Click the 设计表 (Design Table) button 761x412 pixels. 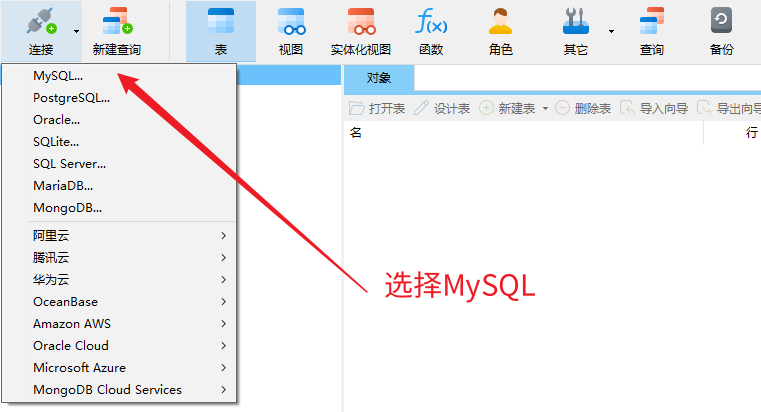(x=442, y=108)
